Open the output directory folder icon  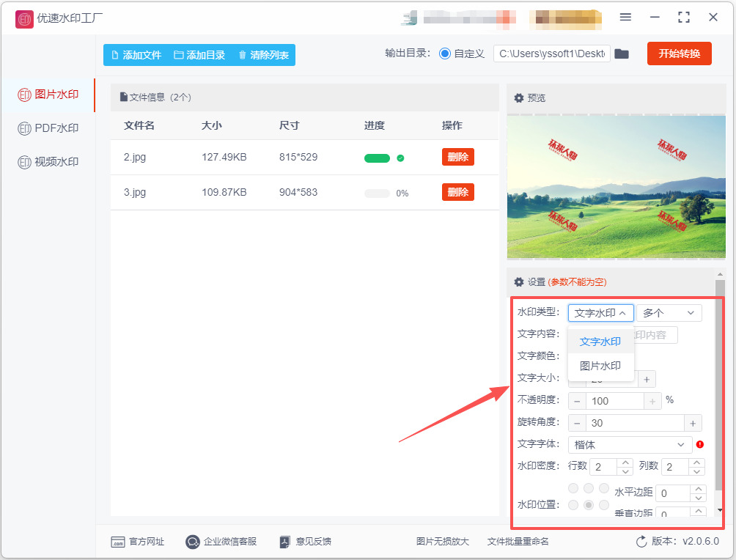click(x=622, y=54)
